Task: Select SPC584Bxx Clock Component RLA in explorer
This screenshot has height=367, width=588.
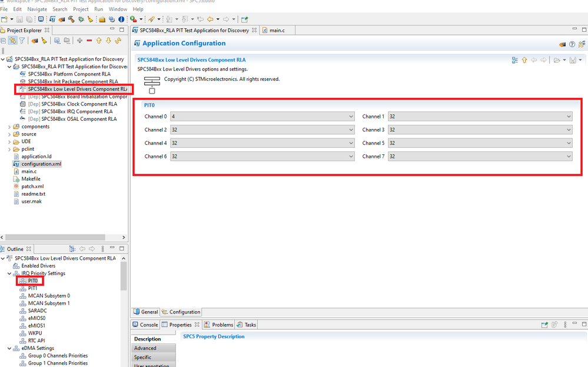Action: click(x=79, y=104)
